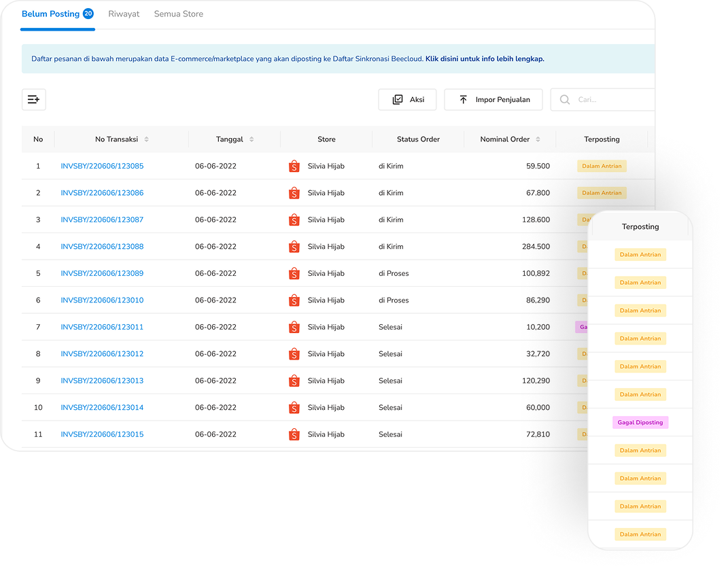The height and width of the screenshot is (575, 728).
Task: Switch to the Riwayat tab
Action: click(124, 14)
